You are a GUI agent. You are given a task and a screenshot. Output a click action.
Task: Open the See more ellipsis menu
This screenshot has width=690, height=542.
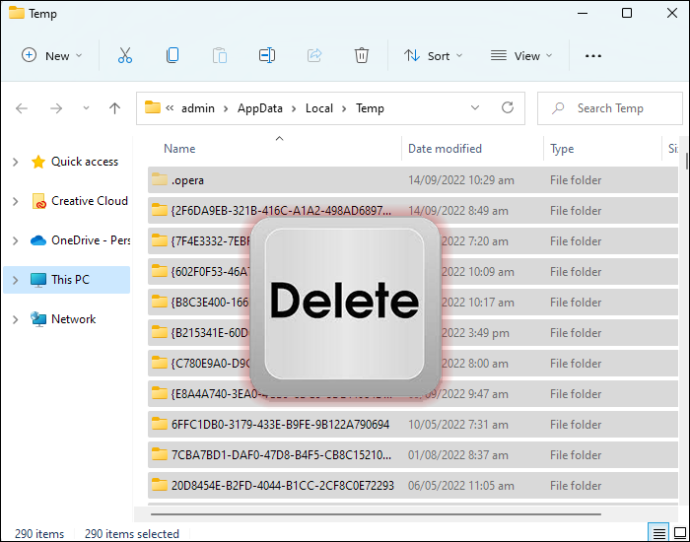coord(593,56)
